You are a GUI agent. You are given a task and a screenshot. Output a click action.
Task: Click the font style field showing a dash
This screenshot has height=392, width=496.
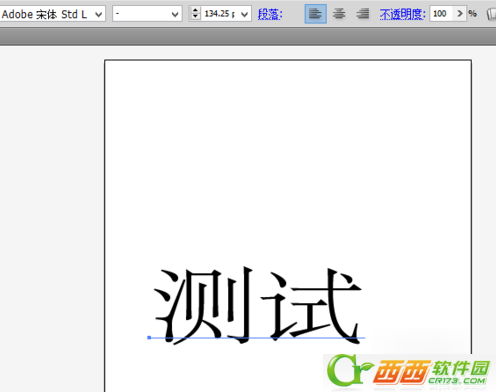pos(141,14)
